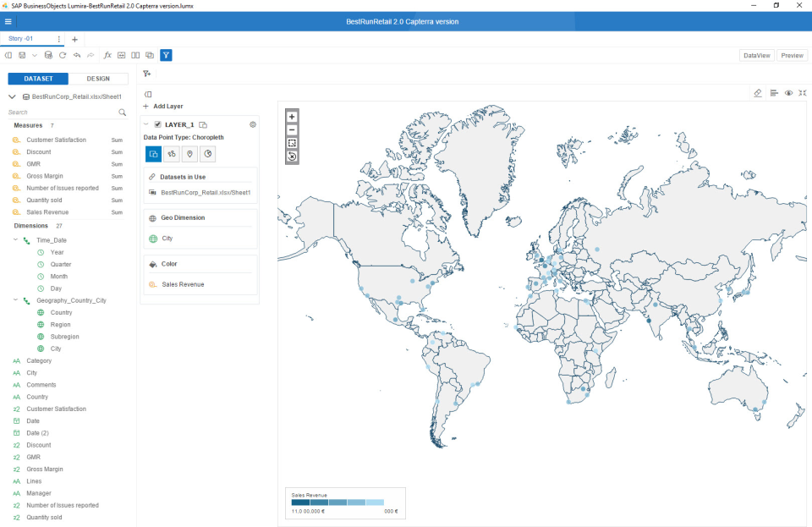The image size is (812, 527).
Task: Toggle the blue filter icon in toolbar
Action: (166, 55)
